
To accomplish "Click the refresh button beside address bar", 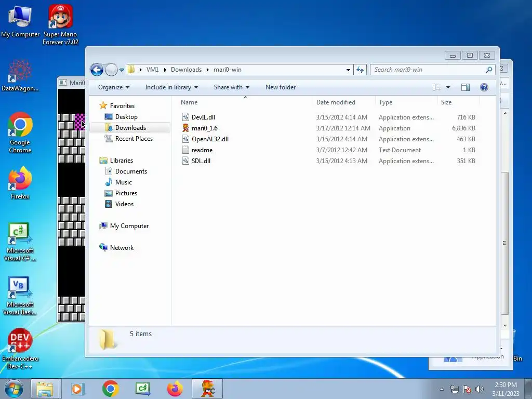I will 360,70.
